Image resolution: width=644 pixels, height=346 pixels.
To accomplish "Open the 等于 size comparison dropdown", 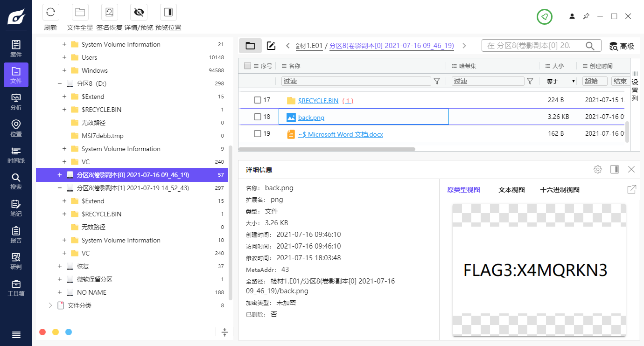I will coord(560,81).
